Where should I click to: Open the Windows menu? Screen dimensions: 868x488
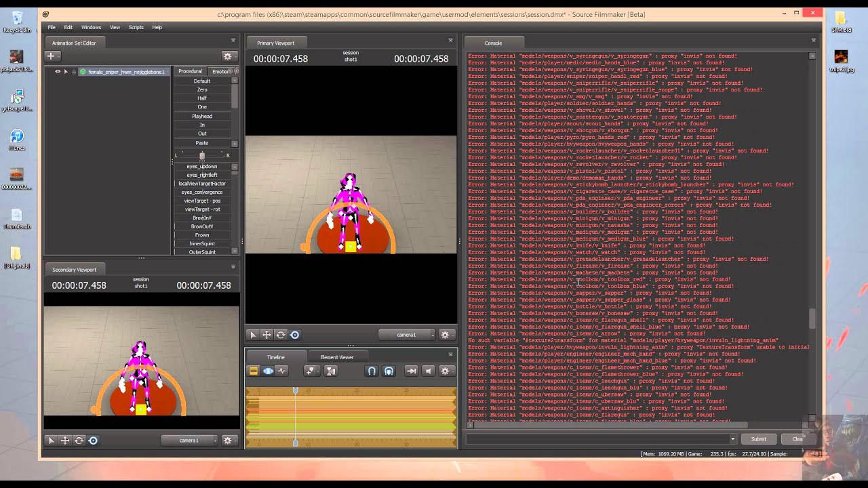click(x=92, y=27)
